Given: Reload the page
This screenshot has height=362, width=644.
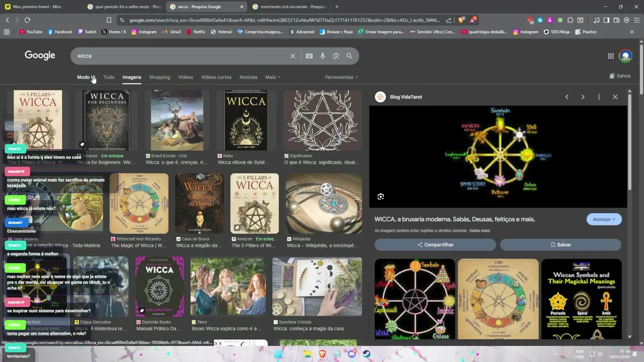Looking at the screenshot, I should pyautogui.click(x=27, y=20).
